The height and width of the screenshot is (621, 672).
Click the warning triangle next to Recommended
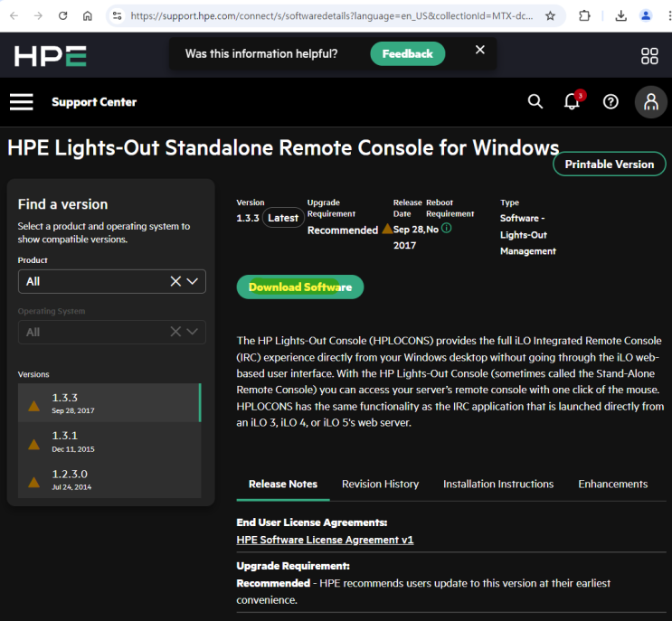387,229
